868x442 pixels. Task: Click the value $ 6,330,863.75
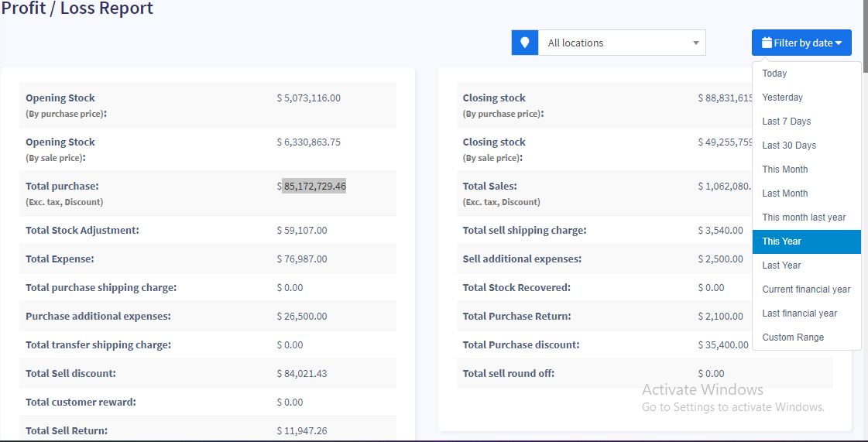pyautogui.click(x=309, y=142)
